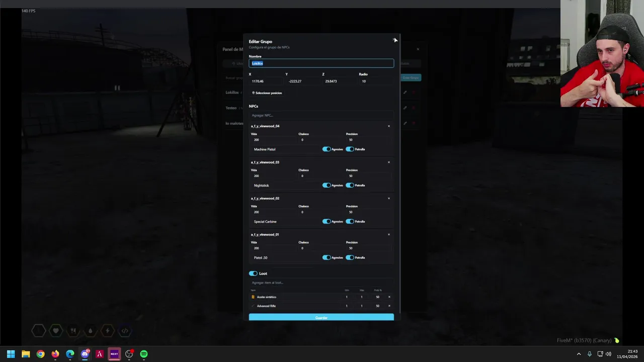Open Discord from taskbar
644x362 pixels.
pos(85,354)
